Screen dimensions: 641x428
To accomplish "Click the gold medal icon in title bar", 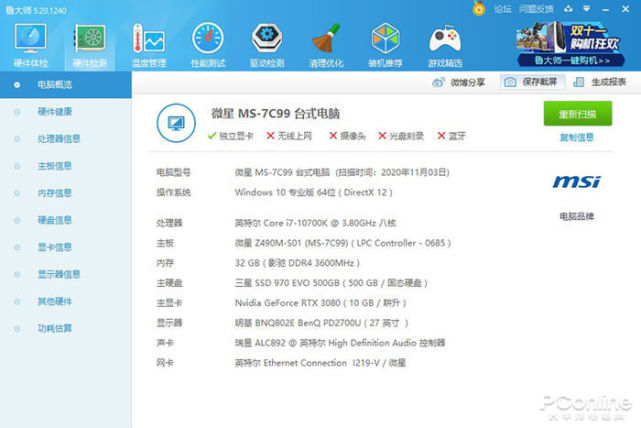I will 479,8.
